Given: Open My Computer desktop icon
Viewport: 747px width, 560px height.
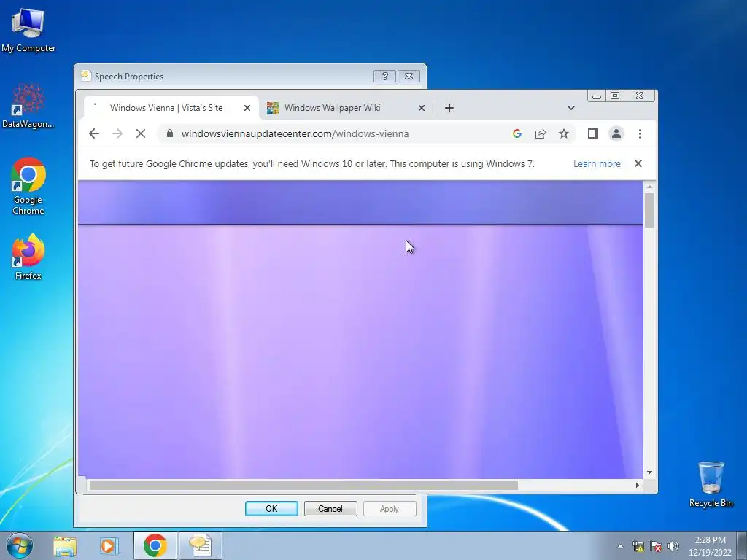Looking at the screenshot, I should click(28, 31).
